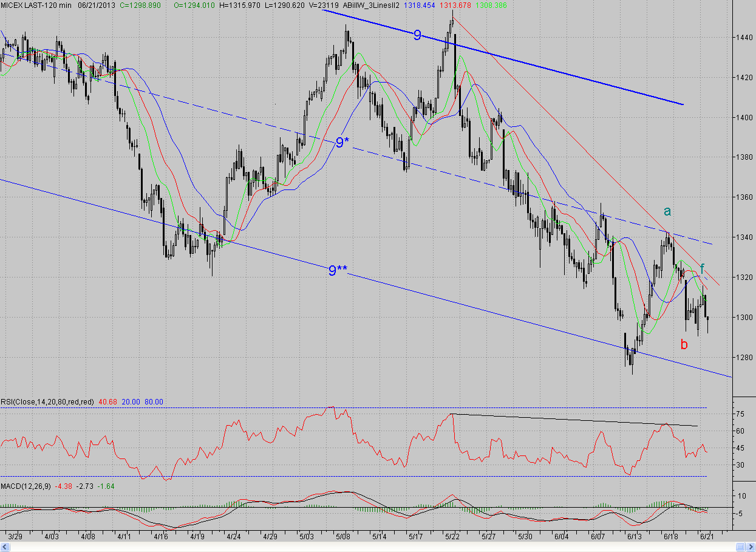Click the horizontal scrollbar thumb grip
The image size is (756, 552).
point(741,547)
